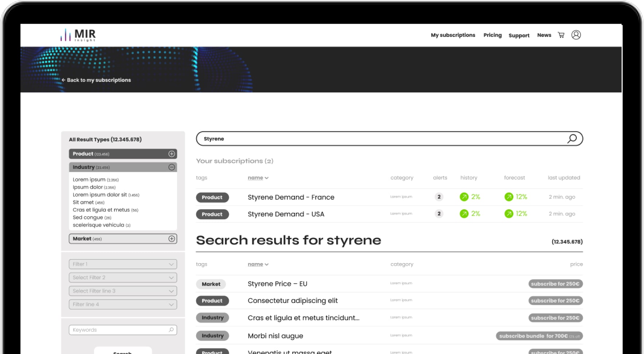Collapse the Industry result type section

(x=171, y=167)
